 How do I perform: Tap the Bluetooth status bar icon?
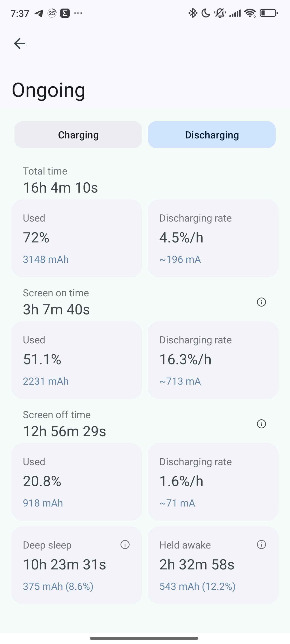point(193,13)
